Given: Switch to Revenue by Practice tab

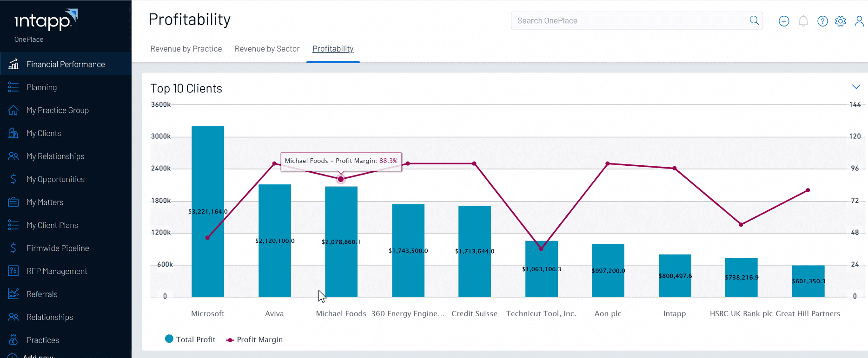Looking at the screenshot, I should point(186,49).
